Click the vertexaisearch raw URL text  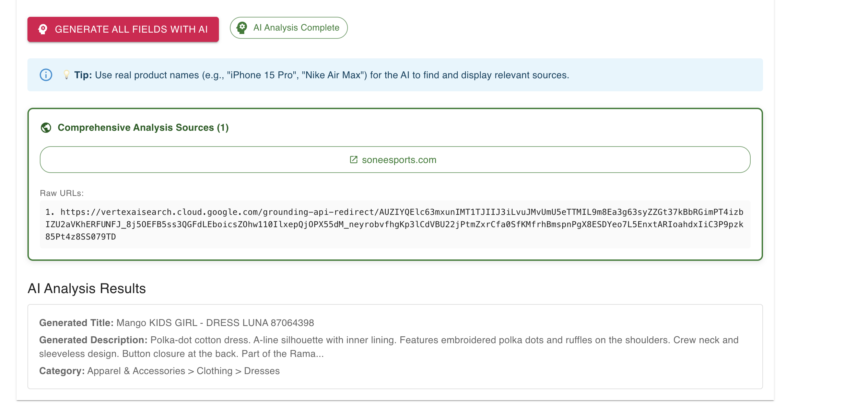pos(395,224)
